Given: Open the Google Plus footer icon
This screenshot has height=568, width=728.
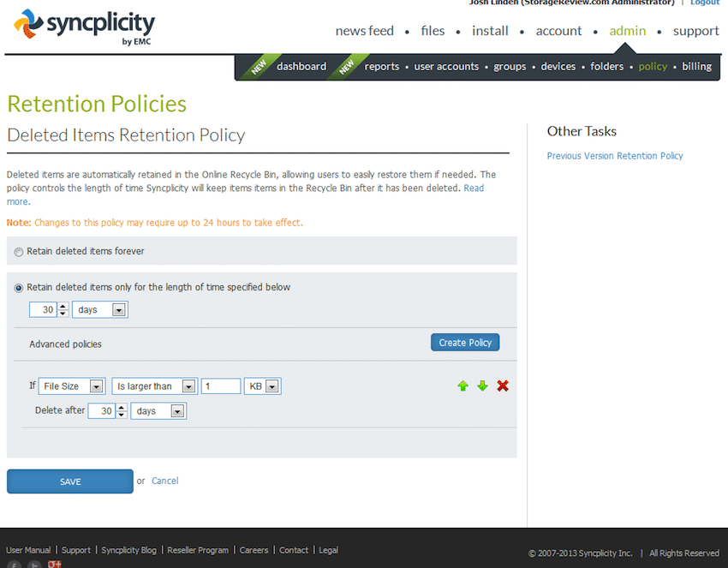Looking at the screenshot, I should (54, 565).
